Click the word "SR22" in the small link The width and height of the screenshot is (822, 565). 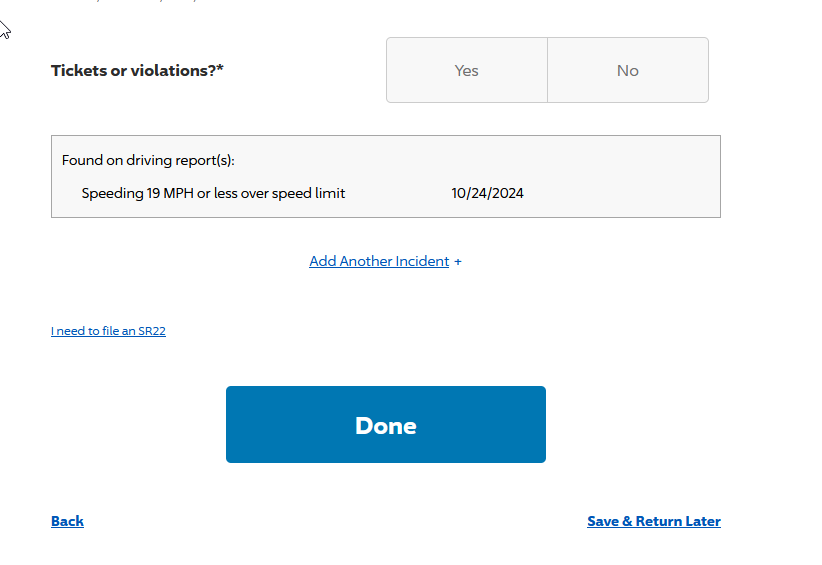[x=152, y=331]
